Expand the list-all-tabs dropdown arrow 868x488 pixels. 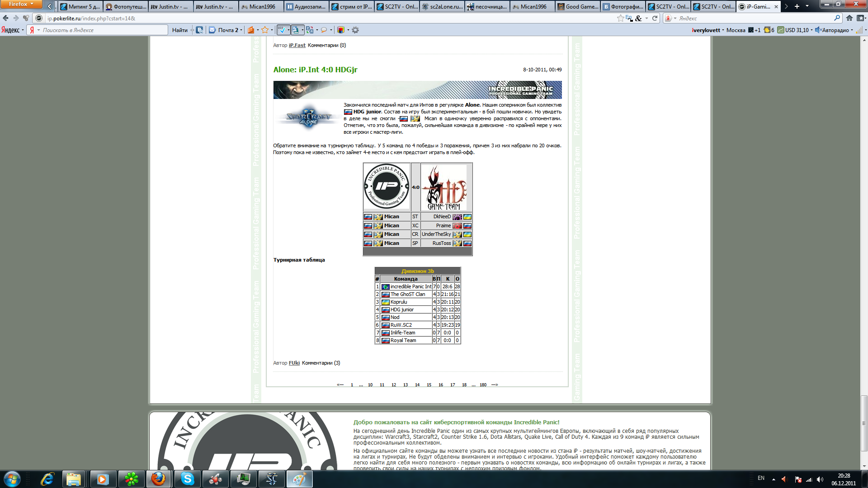[x=807, y=6]
